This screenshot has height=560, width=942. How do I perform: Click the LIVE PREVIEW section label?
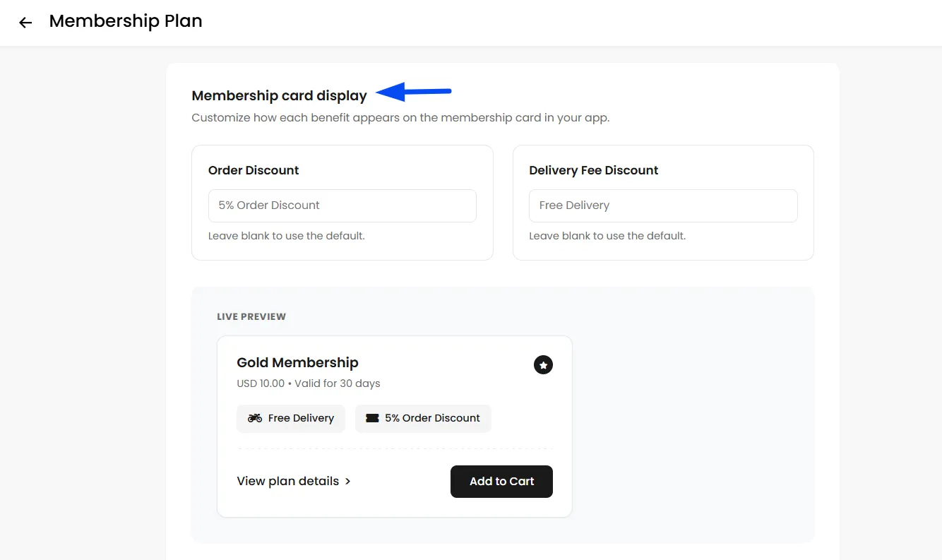coord(251,316)
